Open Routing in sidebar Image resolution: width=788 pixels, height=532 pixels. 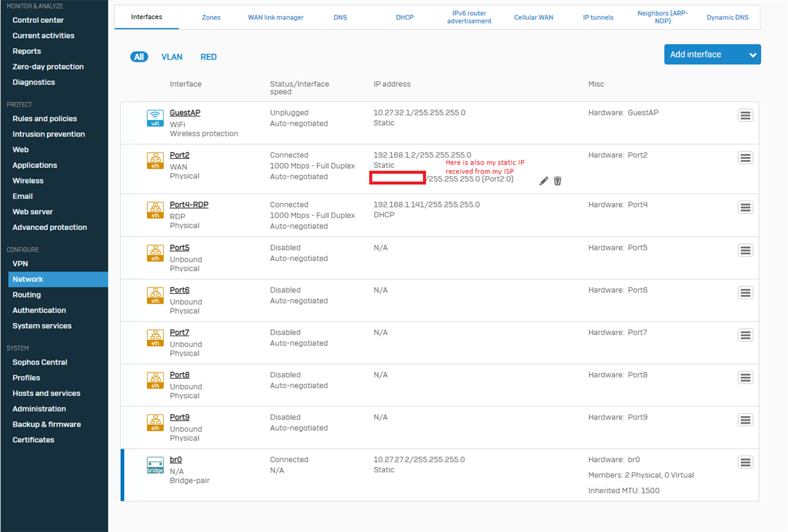pyautogui.click(x=26, y=295)
